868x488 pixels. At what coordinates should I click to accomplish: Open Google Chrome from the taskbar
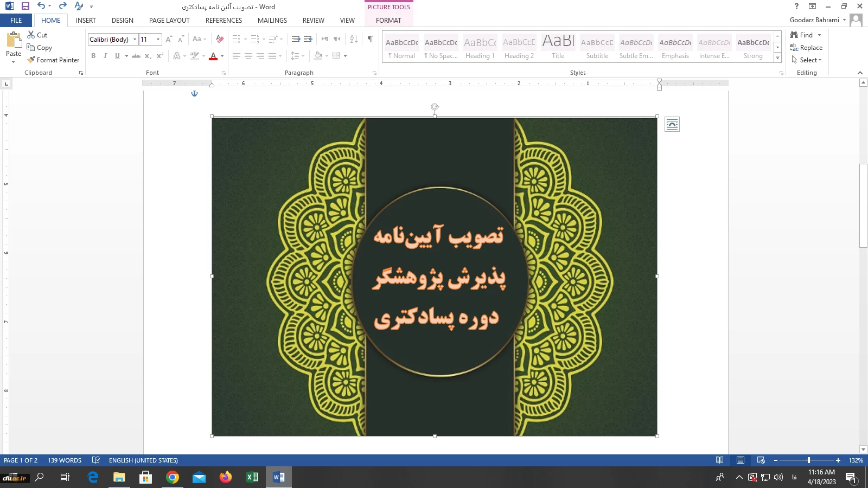point(173,477)
